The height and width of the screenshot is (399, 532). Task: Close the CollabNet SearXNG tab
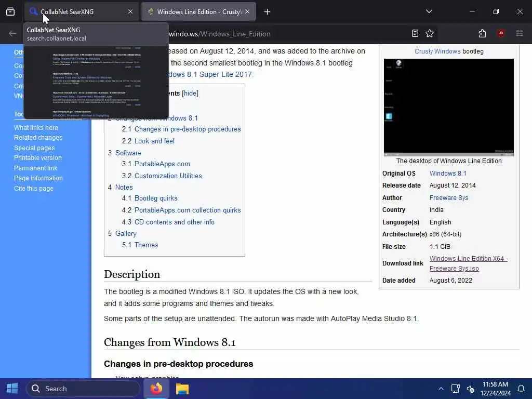[x=130, y=12]
